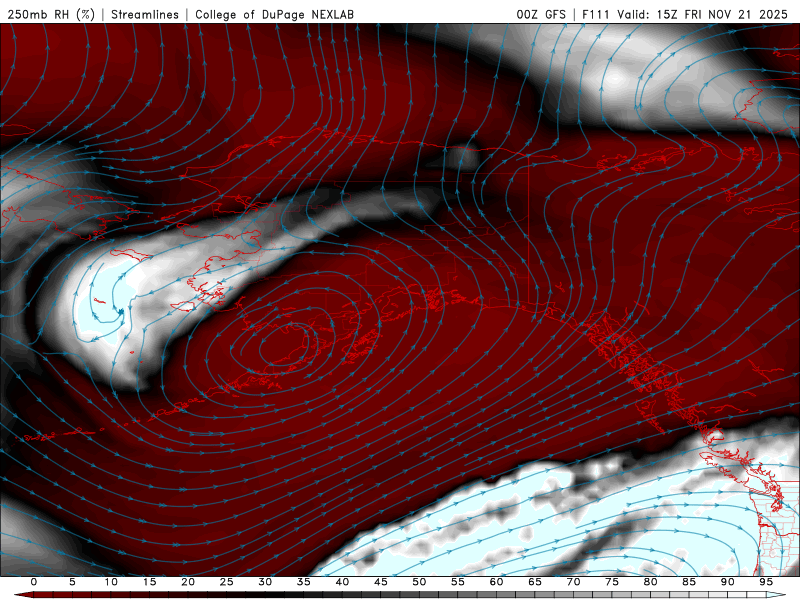Click the '20' humidity scale label
The height and width of the screenshot is (600, 800).
188,582
